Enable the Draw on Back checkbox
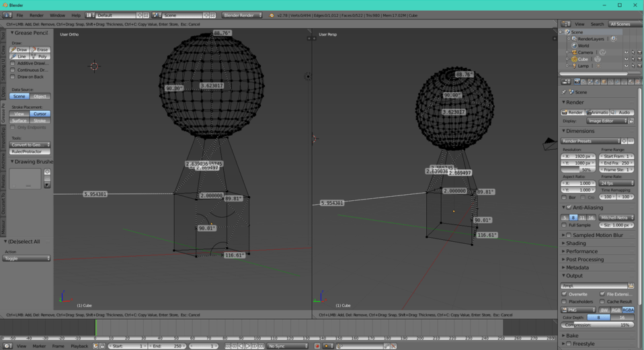The height and width of the screenshot is (350, 644). pyautogui.click(x=13, y=77)
